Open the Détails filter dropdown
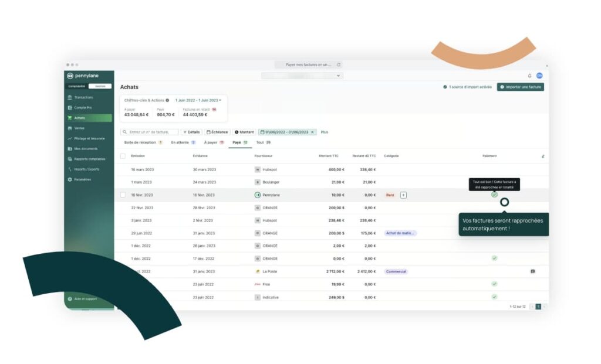Image resolution: width=601 pixels, height=364 pixels. (x=191, y=132)
